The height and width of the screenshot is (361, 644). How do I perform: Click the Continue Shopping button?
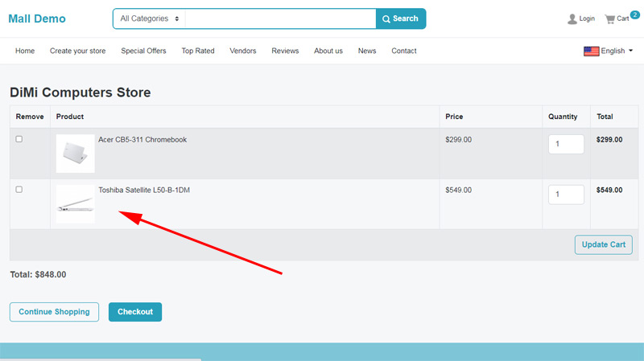coord(54,312)
